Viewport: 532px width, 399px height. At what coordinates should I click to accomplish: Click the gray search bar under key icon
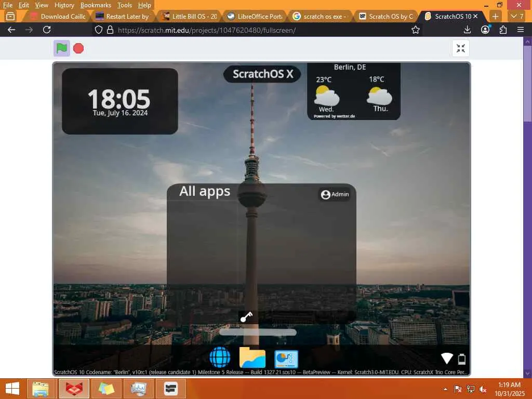pyautogui.click(x=258, y=332)
